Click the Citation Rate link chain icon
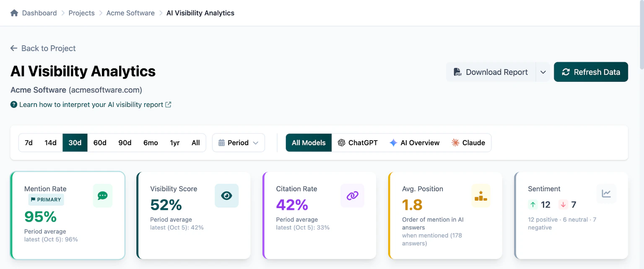The height and width of the screenshot is (269, 644). click(x=353, y=196)
